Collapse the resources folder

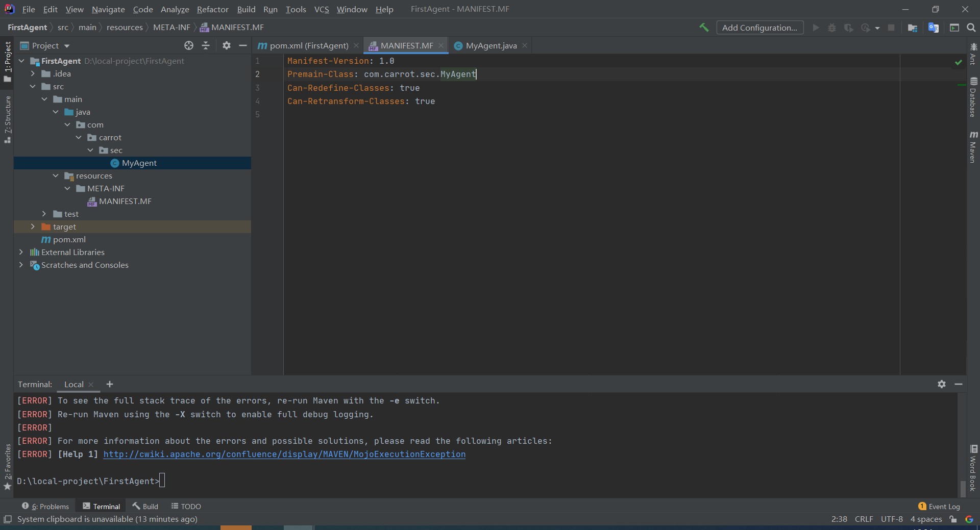click(x=56, y=175)
